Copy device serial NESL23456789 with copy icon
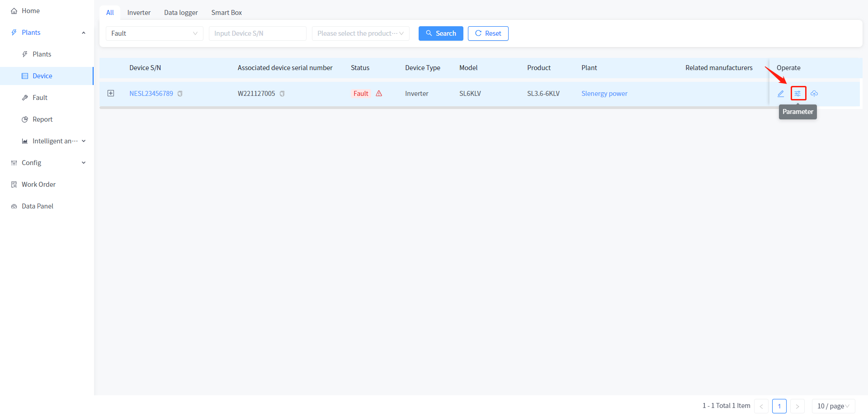Image resolution: width=868 pixels, height=417 pixels. (180, 94)
